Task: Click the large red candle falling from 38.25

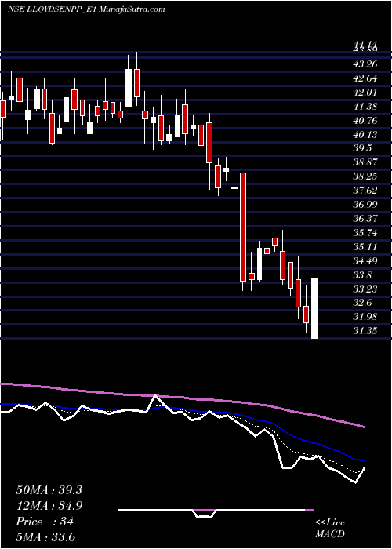Action: (243, 227)
